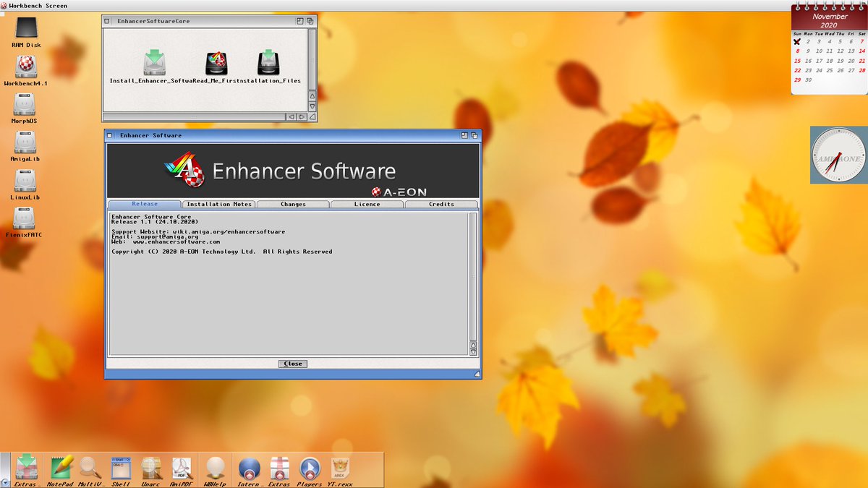This screenshot has width=868, height=488.
Task: Open the Licence tab
Action: [367, 204]
